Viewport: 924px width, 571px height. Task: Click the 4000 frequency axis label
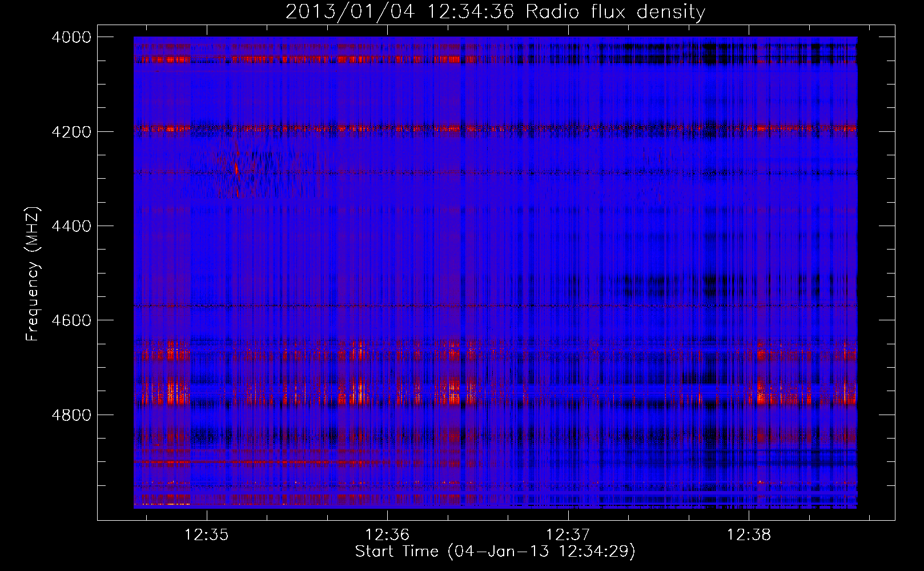71,37
